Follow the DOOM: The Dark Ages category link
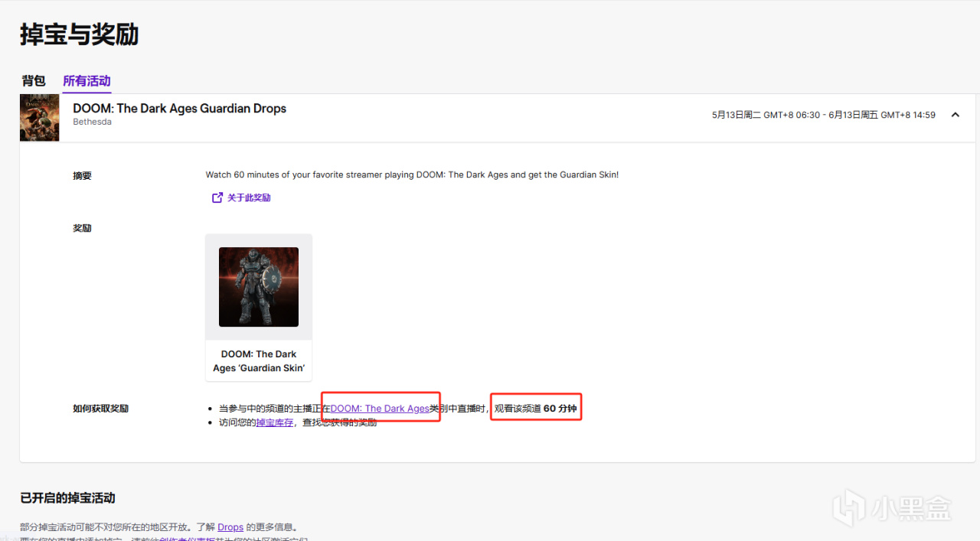The image size is (980, 541). (x=380, y=409)
